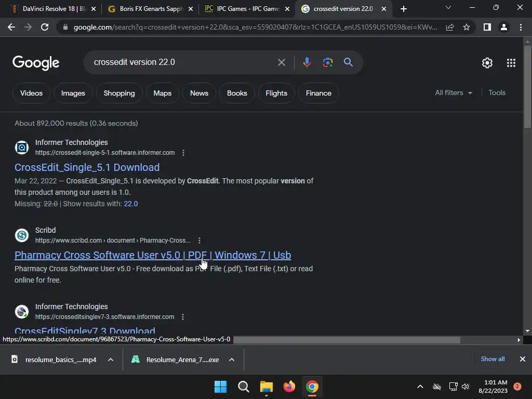Image resolution: width=532 pixels, height=399 pixels.
Task: Open Chrome profile menu
Action: coord(504,27)
